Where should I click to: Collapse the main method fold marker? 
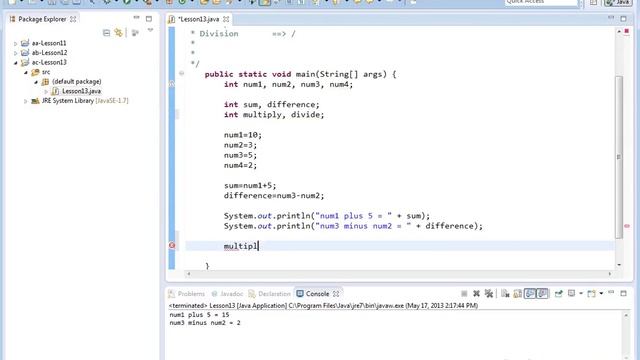[x=181, y=73]
